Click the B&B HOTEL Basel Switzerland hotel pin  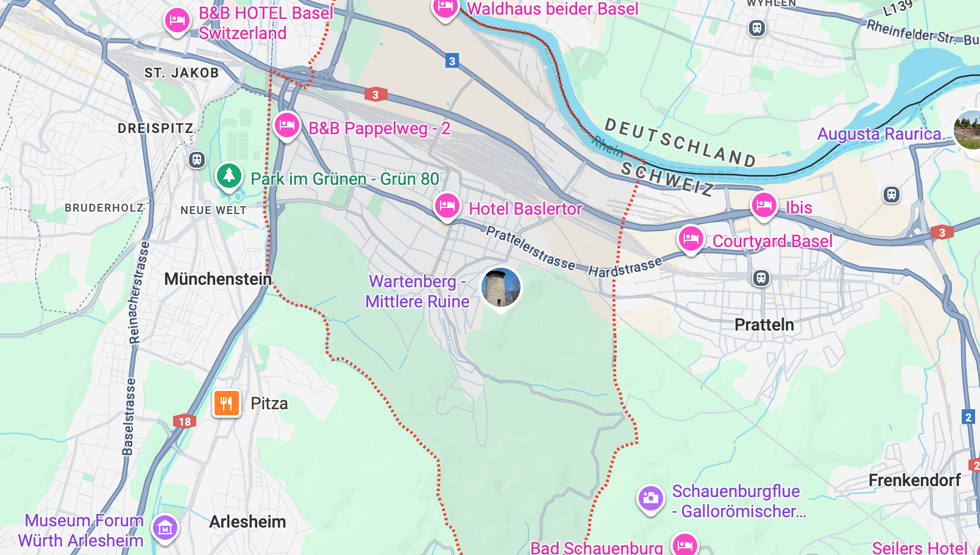coord(177,21)
